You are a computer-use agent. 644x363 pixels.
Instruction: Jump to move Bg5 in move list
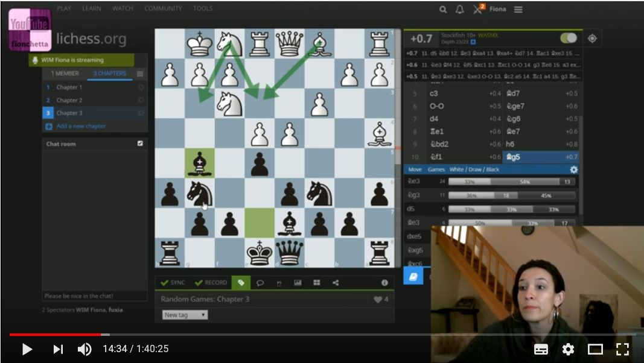click(x=541, y=157)
